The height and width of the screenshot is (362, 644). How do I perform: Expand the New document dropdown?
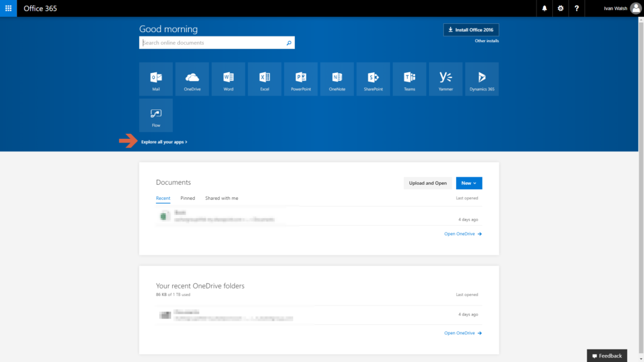tap(469, 183)
